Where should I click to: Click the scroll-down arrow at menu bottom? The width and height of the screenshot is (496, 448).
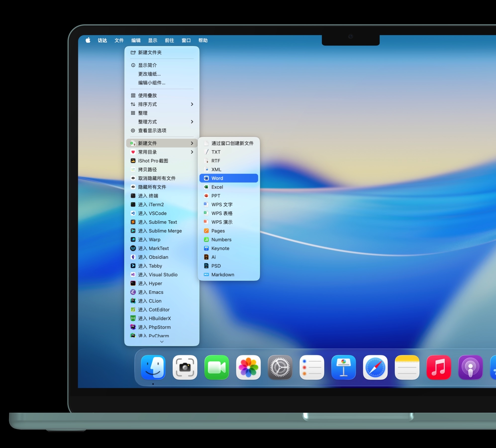click(x=162, y=342)
